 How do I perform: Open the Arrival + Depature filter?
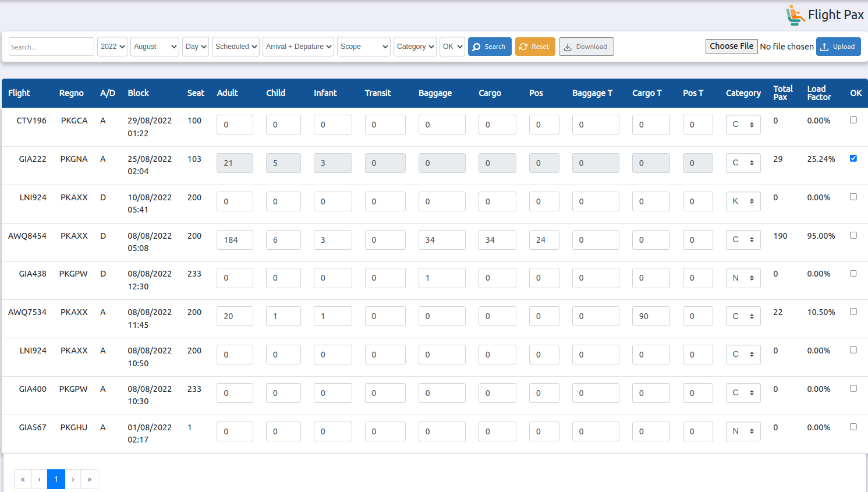coord(298,47)
